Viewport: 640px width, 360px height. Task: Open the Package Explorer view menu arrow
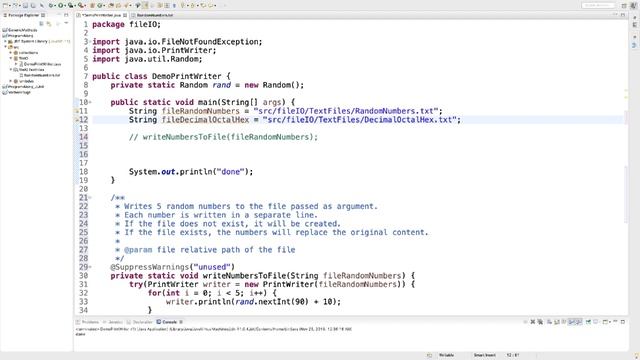66,23
